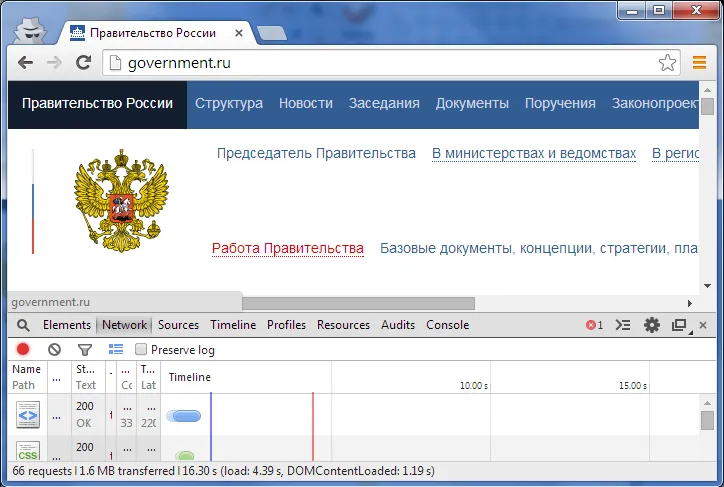The height and width of the screenshot is (487, 724).
Task: Go back with the browser back arrow
Action: 26,62
